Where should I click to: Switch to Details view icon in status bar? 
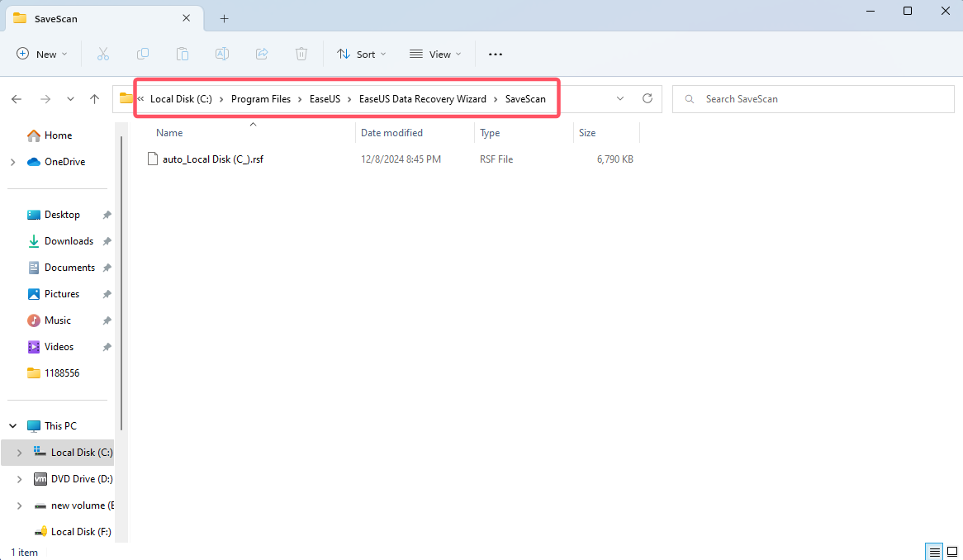[x=934, y=552]
